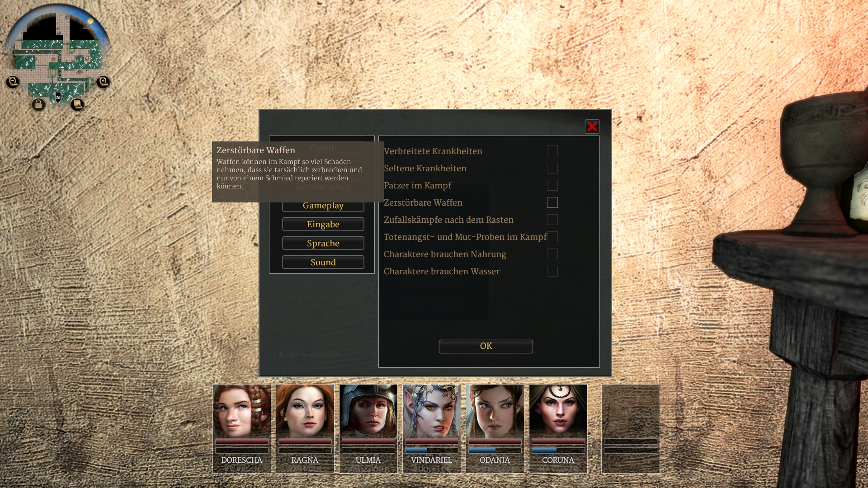Viewport: 868px width, 488px height.
Task: Select Dorescha's character portrait
Action: [x=242, y=411]
